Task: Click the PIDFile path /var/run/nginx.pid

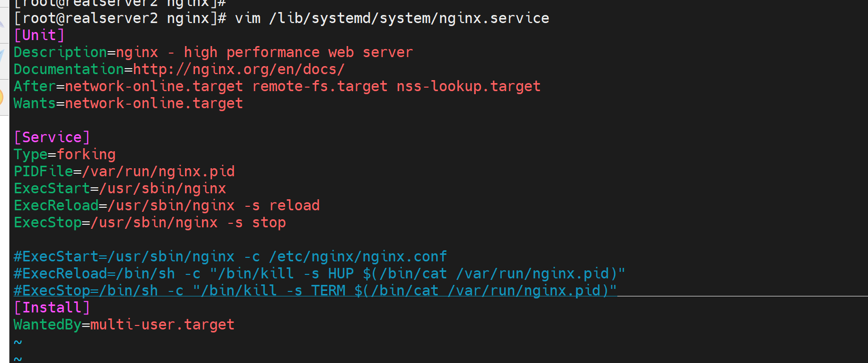Action: coord(159,171)
